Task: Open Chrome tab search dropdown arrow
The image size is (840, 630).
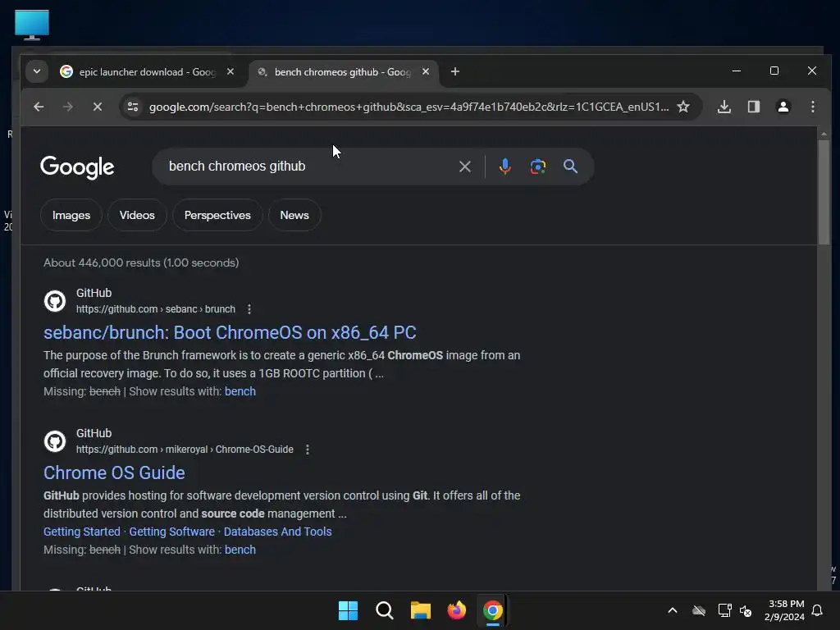Action: coord(36,71)
